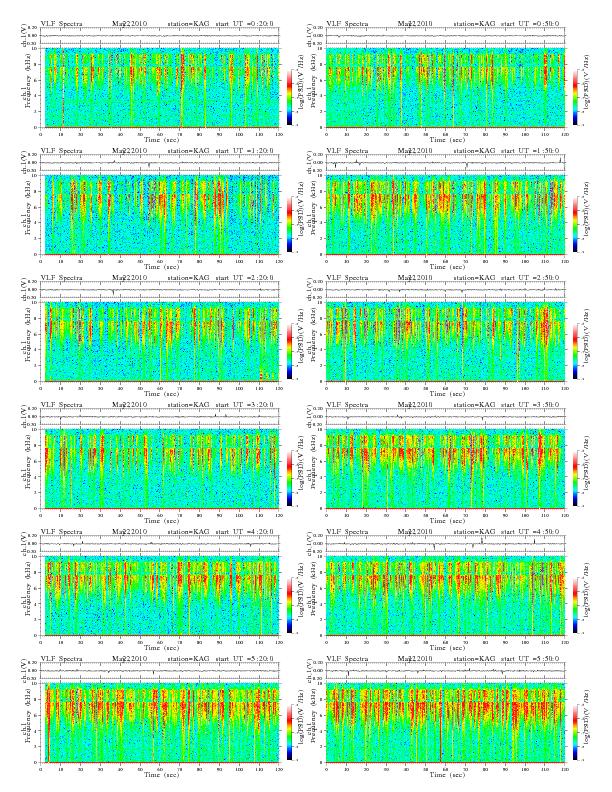
Task: Click the title text 'start UT =0:20:0'
Action: (x=244, y=24)
